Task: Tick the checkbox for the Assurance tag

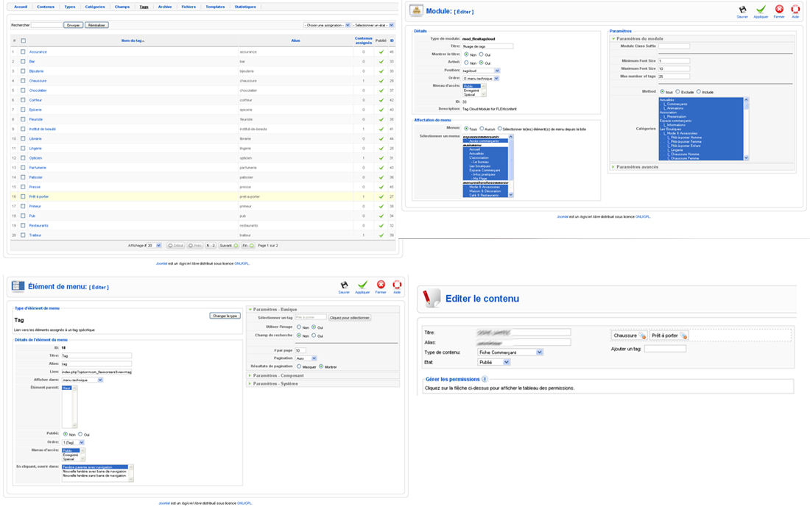Action: pos(24,52)
